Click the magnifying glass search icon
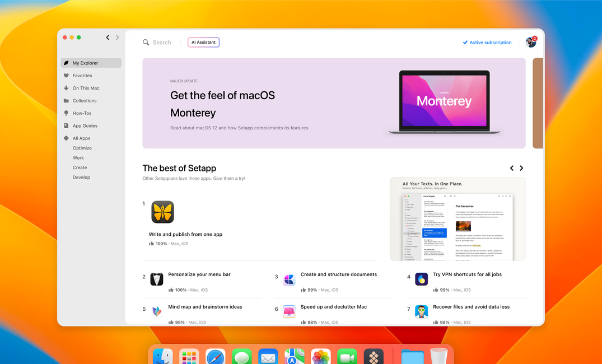 coord(146,42)
